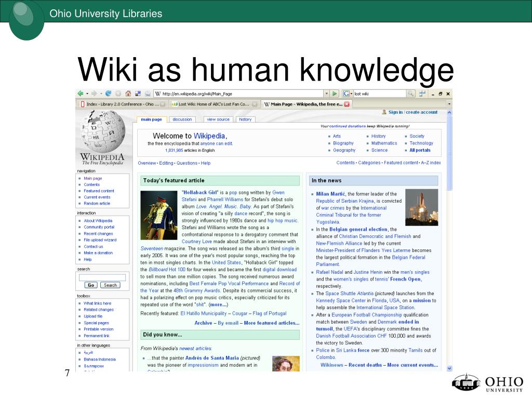Go to the home page icon
532x399 pixels.
point(128,94)
